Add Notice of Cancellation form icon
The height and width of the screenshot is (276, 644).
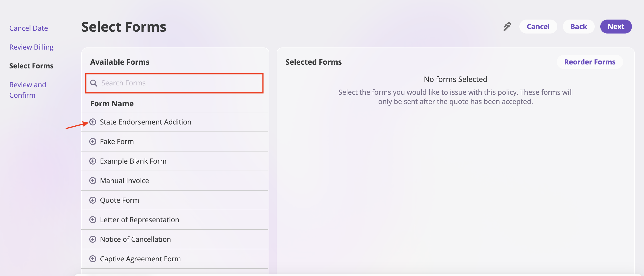[x=93, y=239]
